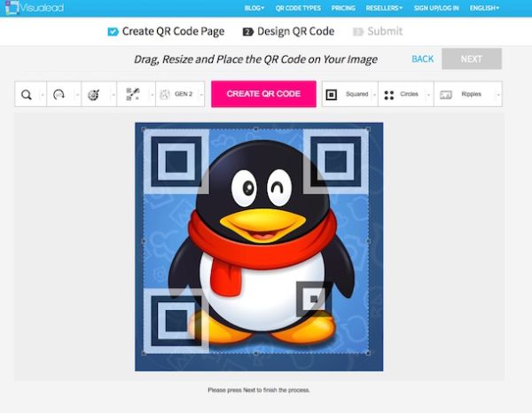Open the color wheel effects tool
The height and width of the screenshot is (413, 532).
94,95
